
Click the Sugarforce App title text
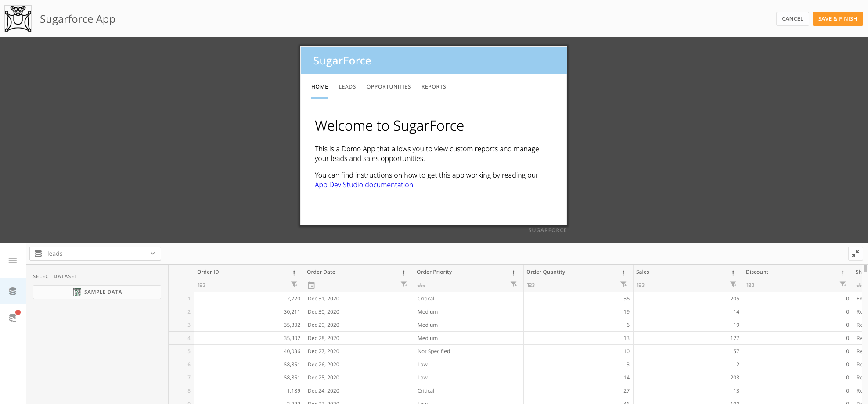[78, 19]
